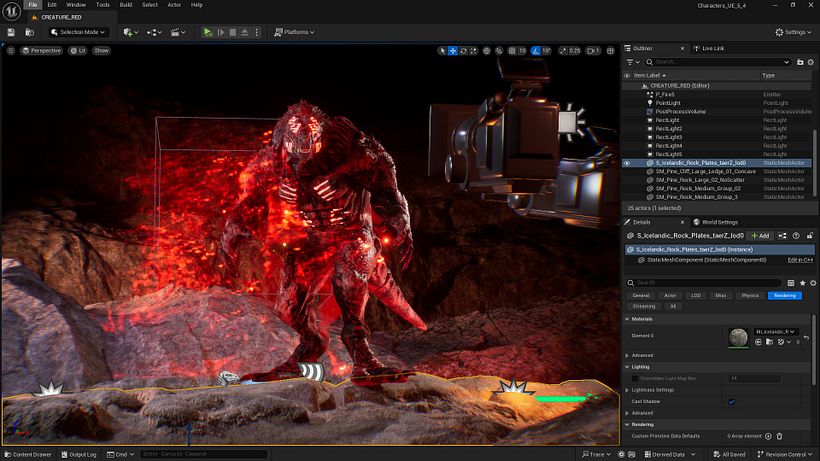Open the Add content cube dropdown
820x461 pixels.
pos(130,32)
